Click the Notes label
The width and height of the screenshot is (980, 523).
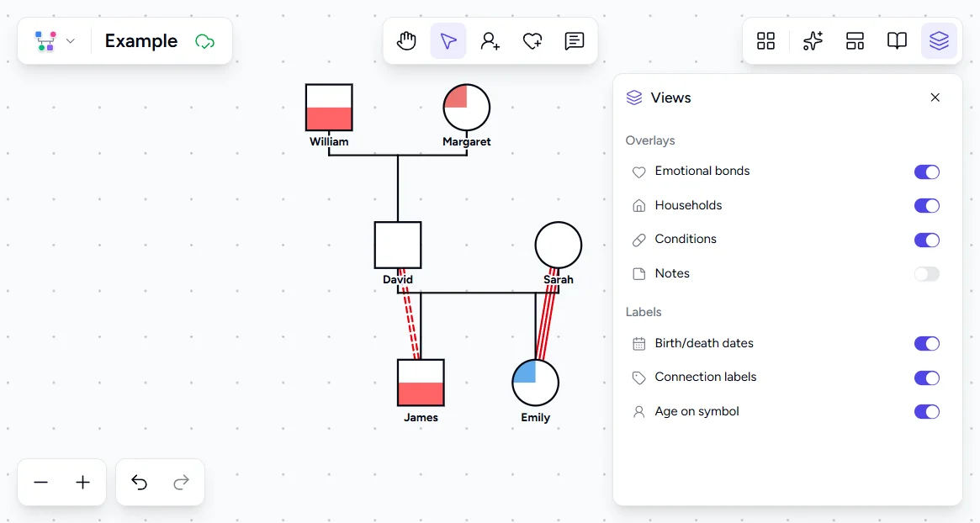pos(672,273)
